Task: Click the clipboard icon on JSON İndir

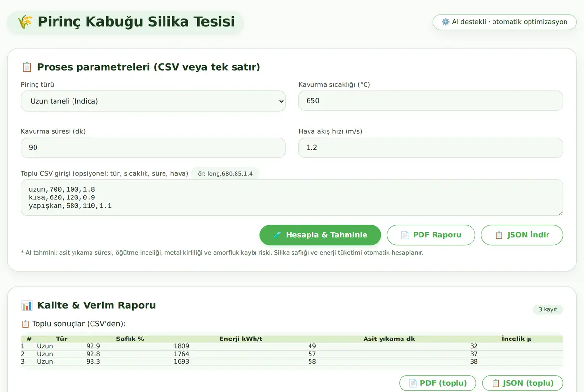Action: click(499, 235)
